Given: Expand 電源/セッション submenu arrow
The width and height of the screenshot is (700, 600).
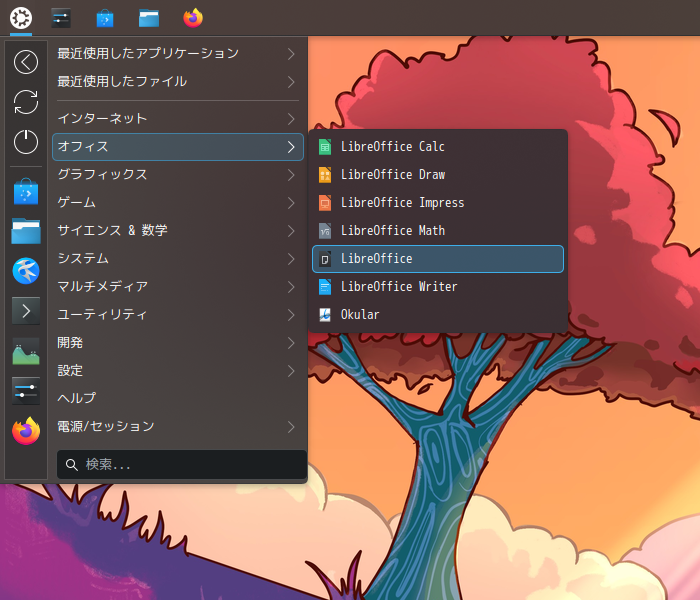Looking at the screenshot, I should pyautogui.click(x=291, y=427).
